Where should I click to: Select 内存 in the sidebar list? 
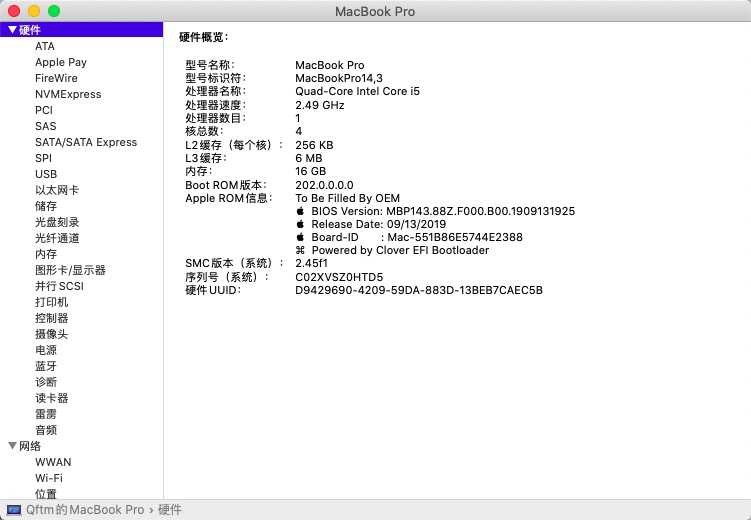click(x=46, y=254)
